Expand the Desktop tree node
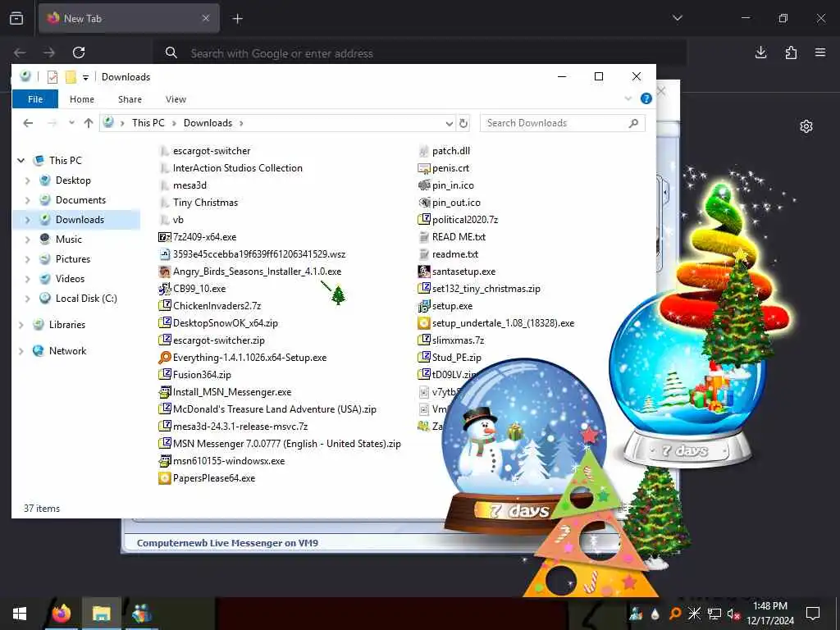Viewport: 840px width, 630px height. tap(27, 180)
